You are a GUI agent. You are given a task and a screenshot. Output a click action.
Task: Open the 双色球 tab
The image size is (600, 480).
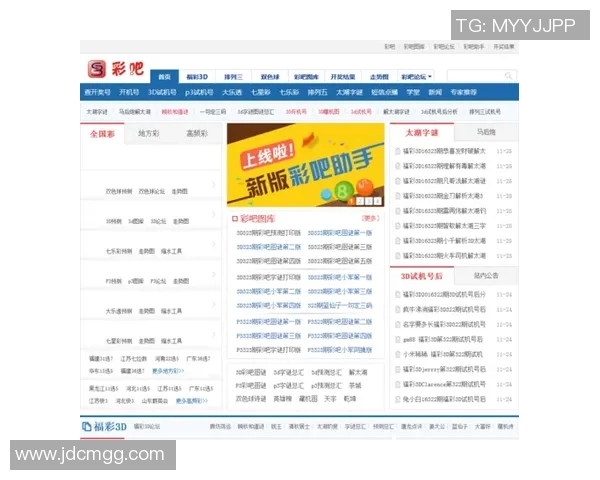pos(270,77)
